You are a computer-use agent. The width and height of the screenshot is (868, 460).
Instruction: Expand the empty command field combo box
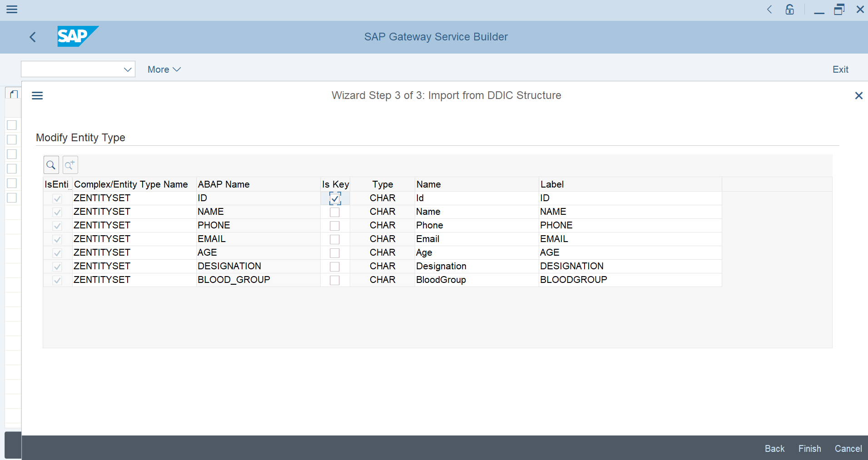(127, 69)
